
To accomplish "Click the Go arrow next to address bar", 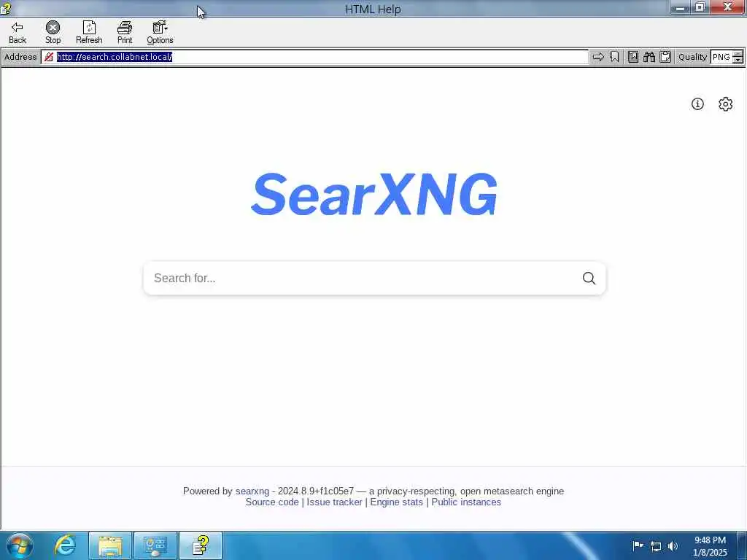I will [x=598, y=57].
